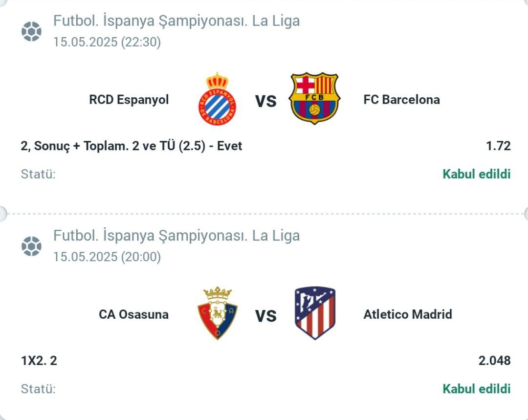
Task: Click the 15.05.2025 (20:00) match date
Action: [107, 257]
